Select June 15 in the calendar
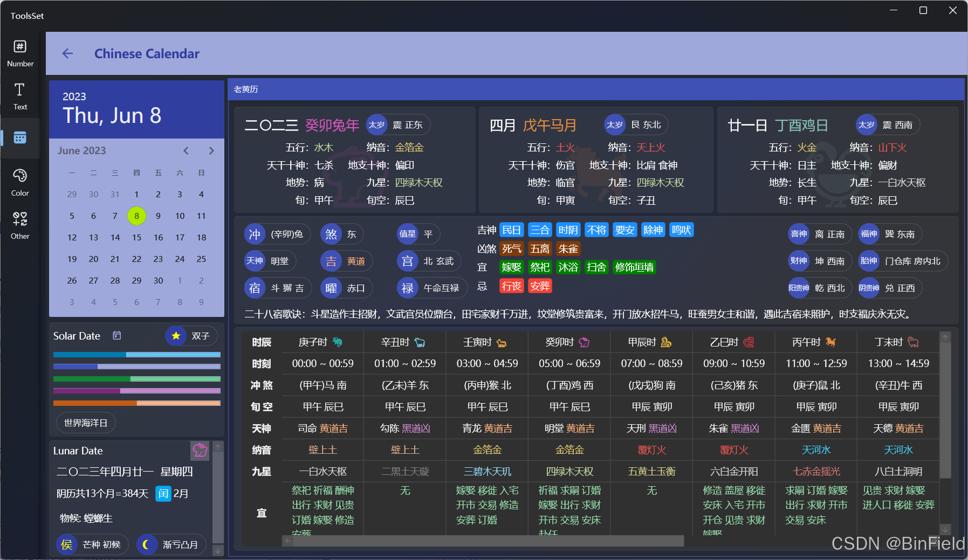Image resolution: width=968 pixels, height=560 pixels. tap(136, 237)
